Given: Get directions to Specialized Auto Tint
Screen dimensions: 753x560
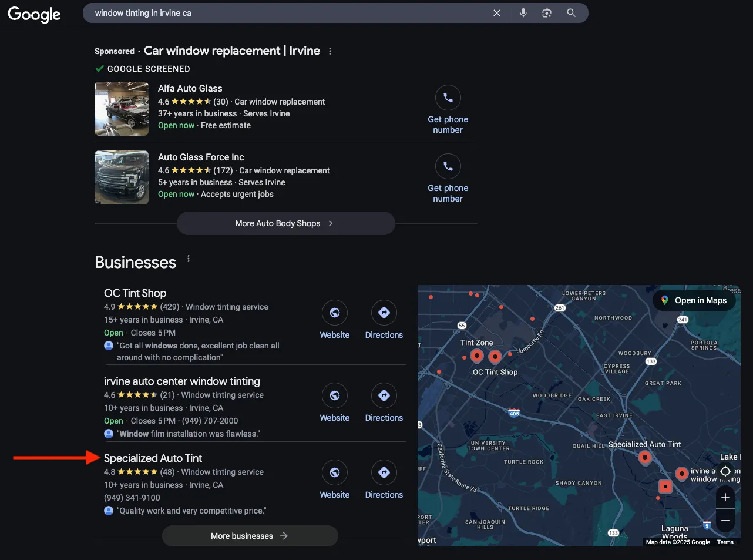Looking at the screenshot, I should tap(384, 480).
